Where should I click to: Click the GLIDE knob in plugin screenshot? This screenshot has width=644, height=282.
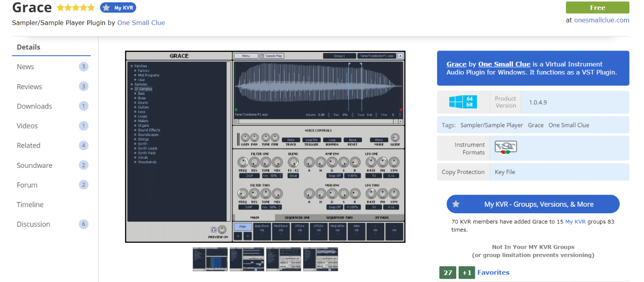pos(395,137)
